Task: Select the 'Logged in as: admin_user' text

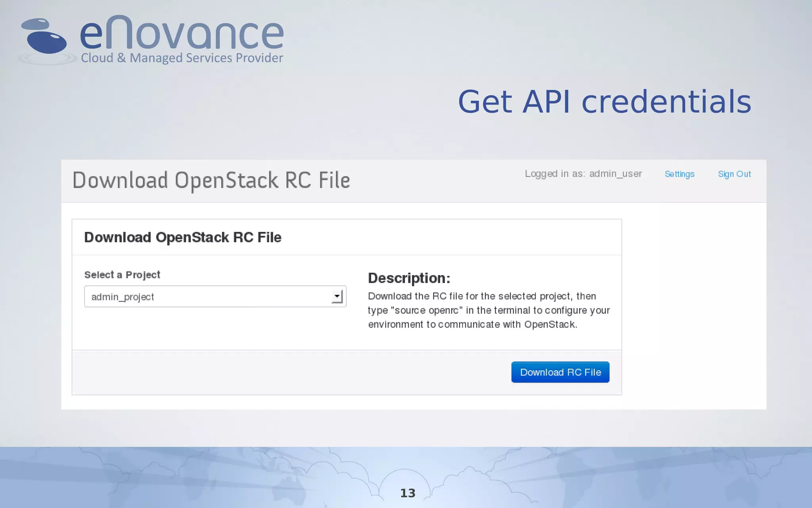Action: (x=583, y=174)
